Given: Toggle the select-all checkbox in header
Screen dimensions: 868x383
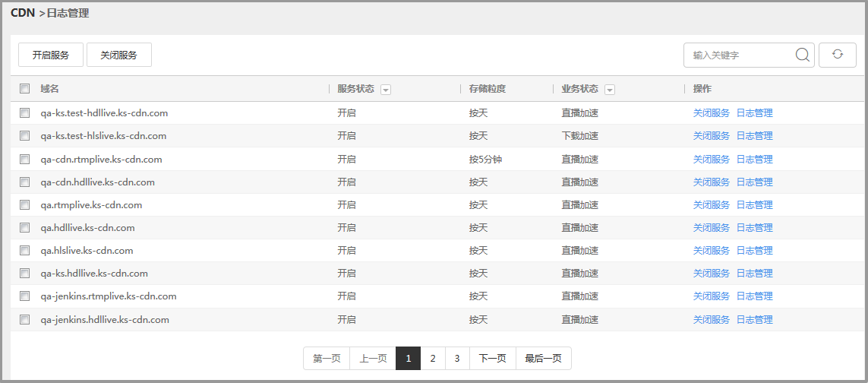Looking at the screenshot, I should click(x=25, y=89).
